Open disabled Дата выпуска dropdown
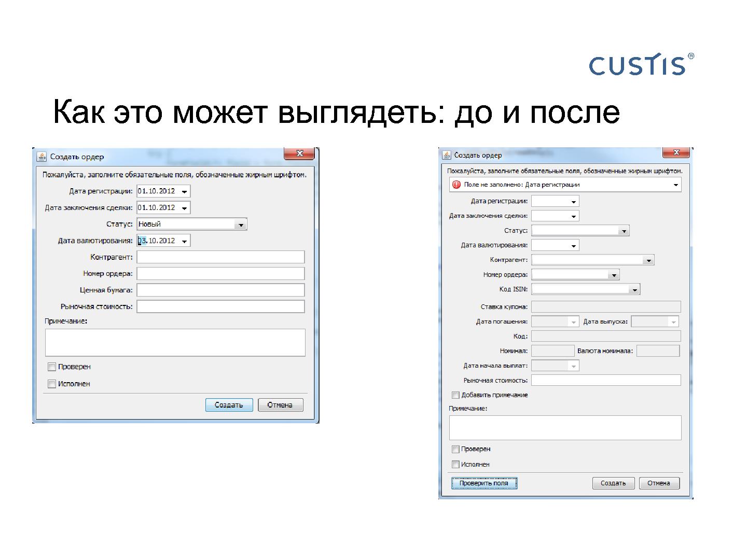 [x=673, y=322]
